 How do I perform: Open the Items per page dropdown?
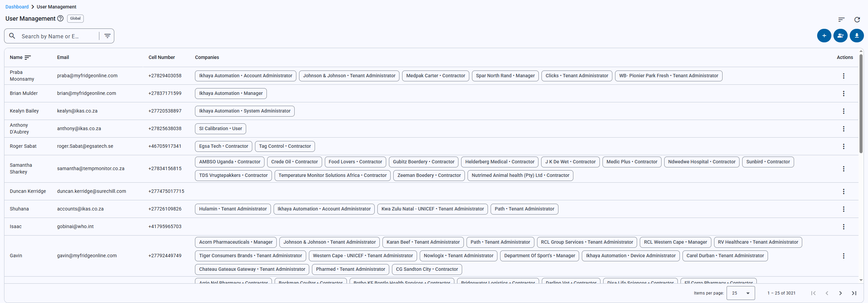(741, 293)
